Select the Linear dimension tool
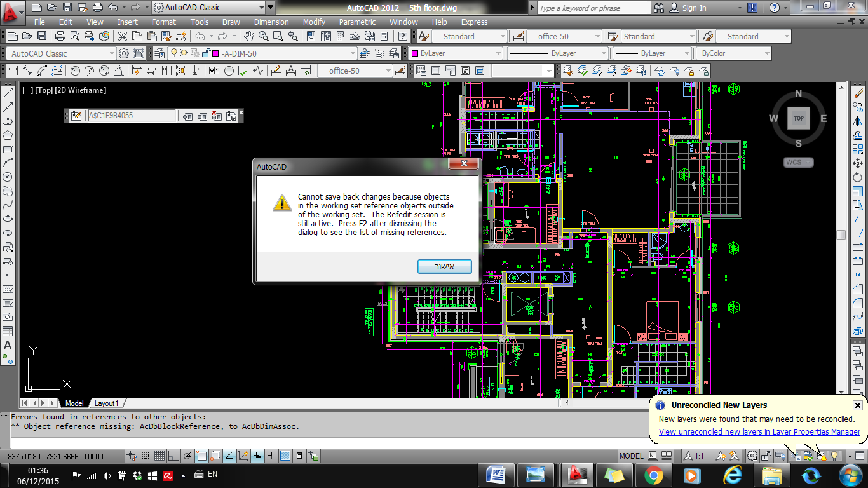The width and height of the screenshot is (868, 488). coord(12,71)
